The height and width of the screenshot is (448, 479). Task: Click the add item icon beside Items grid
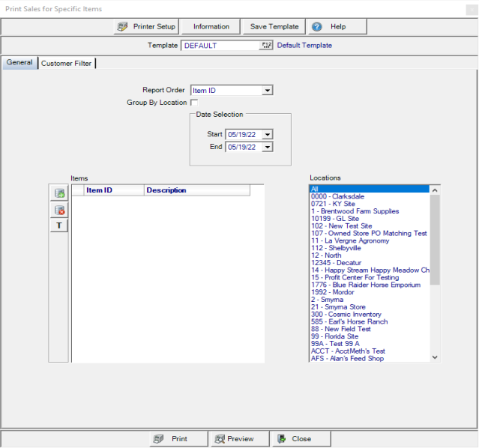click(x=59, y=193)
